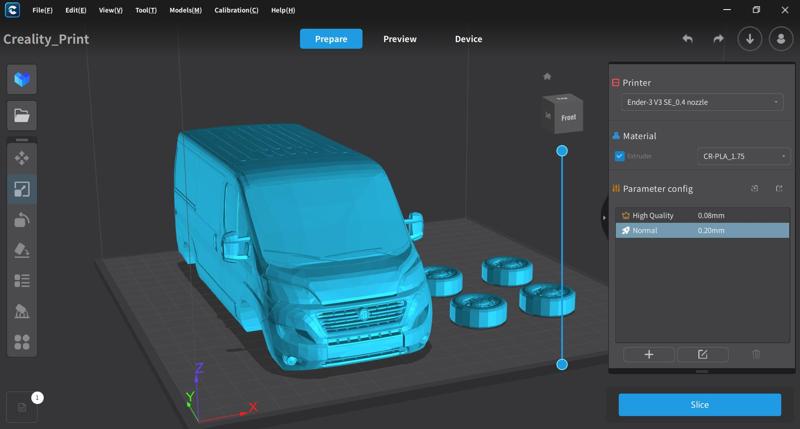Screen dimensions: 800x429
Task: Select the Scale tool
Action: click(x=21, y=189)
